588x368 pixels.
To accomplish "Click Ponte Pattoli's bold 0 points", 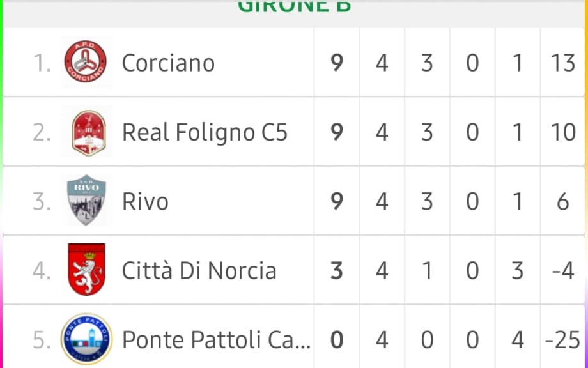I will 337,340.
